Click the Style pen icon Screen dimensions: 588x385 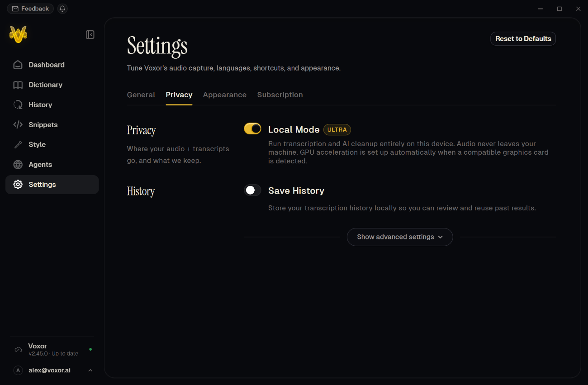[x=18, y=144]
